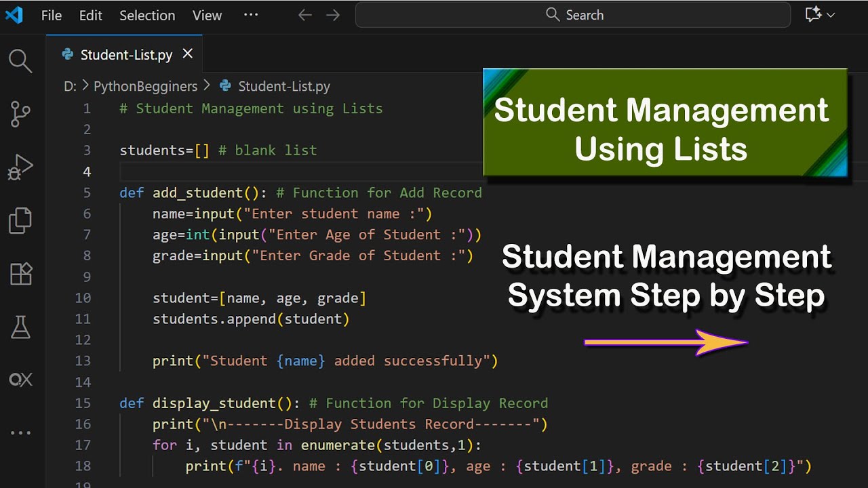
Task: Open the View menu
Action: (x=207, y=15)
